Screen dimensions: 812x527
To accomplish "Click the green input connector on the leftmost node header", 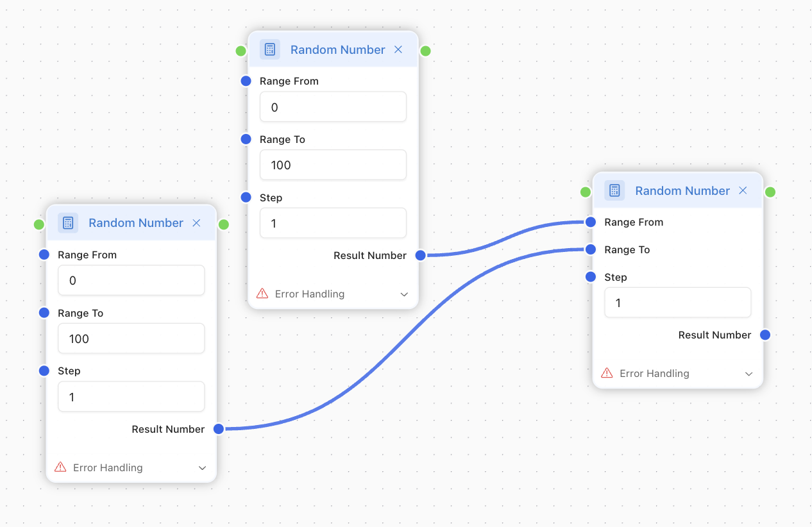I will tap(39, 224).
